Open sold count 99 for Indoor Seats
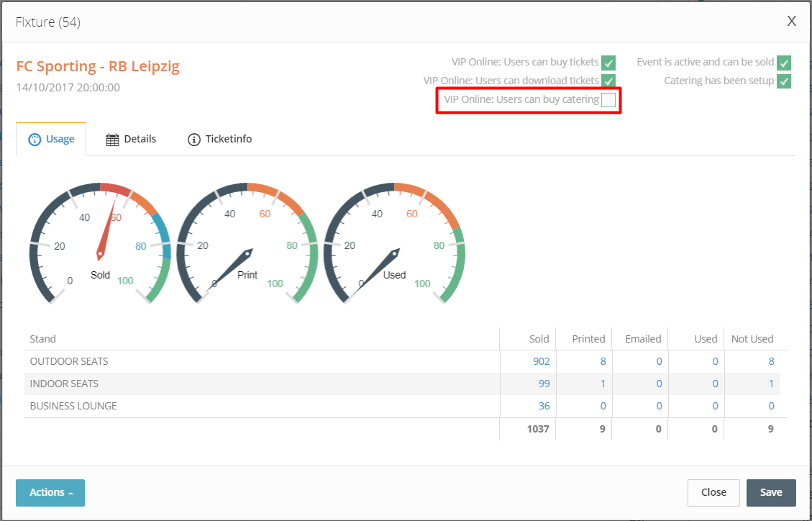The image size is (812, 521). pyautogui.click(x=544, y=384)
